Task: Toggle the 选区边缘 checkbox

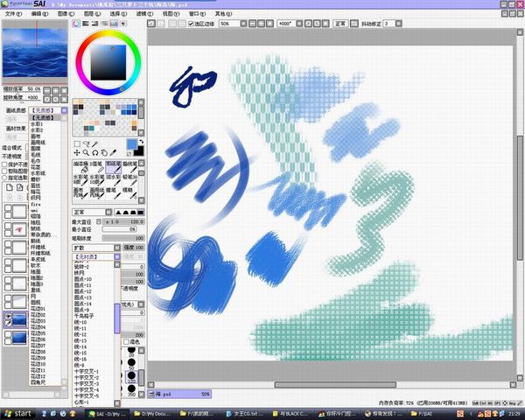Action: (x=191, y=24)
